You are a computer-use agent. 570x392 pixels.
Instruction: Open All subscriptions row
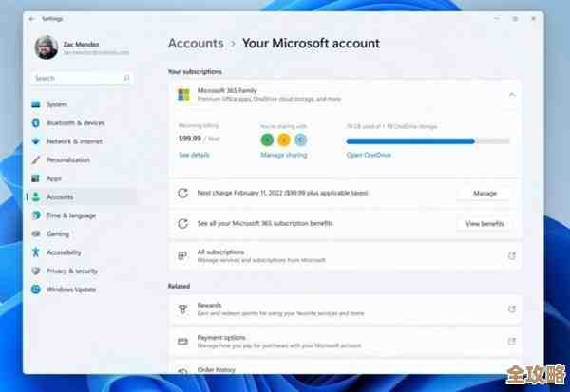click(x=345, y=255)
